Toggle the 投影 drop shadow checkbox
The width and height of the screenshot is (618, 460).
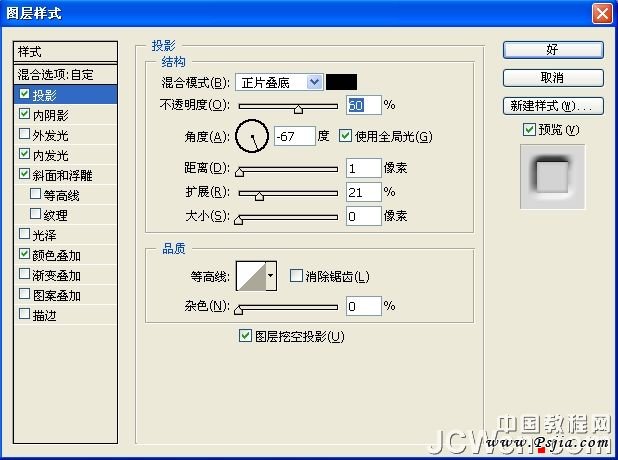(24, 94)
